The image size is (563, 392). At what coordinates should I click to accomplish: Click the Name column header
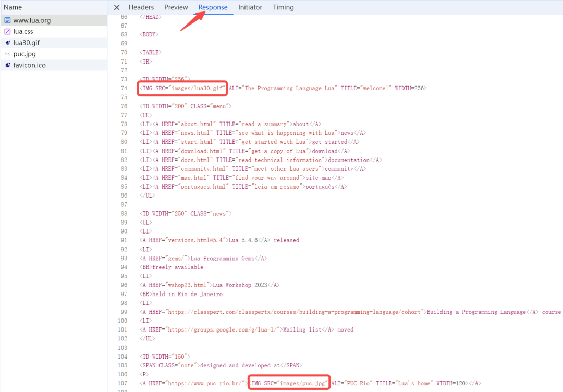(x=13, y=7)
